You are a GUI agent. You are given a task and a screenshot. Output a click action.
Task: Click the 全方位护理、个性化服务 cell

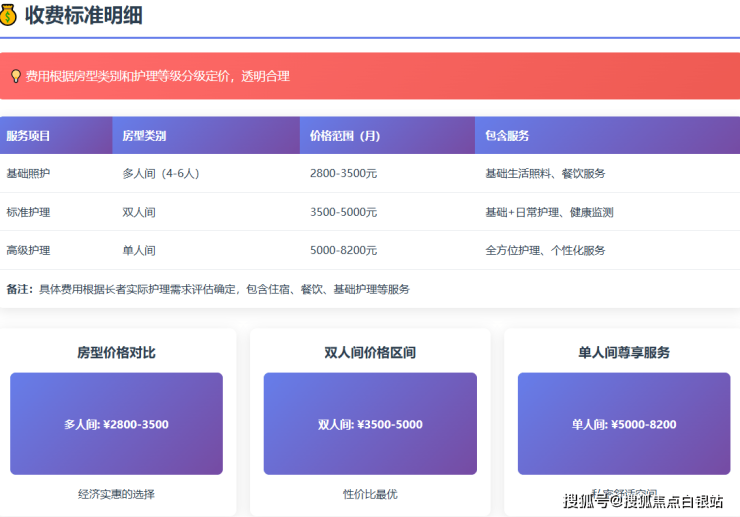point(545,250)
